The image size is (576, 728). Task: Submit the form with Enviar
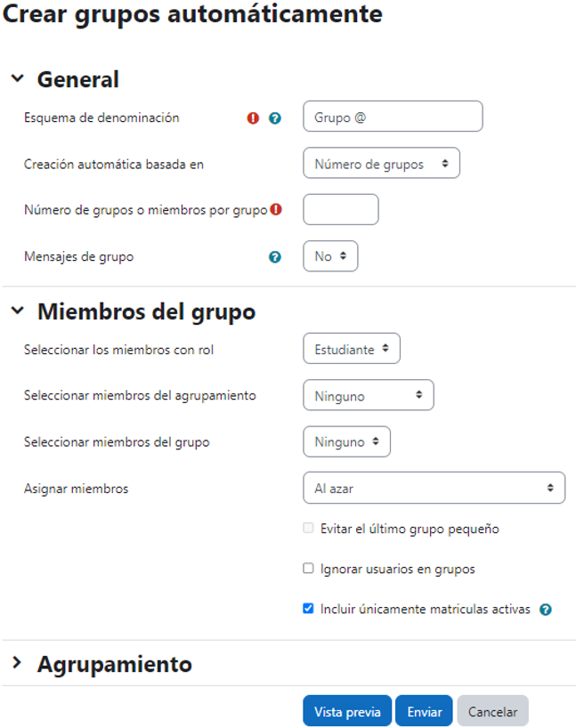(x=424, y=710)
